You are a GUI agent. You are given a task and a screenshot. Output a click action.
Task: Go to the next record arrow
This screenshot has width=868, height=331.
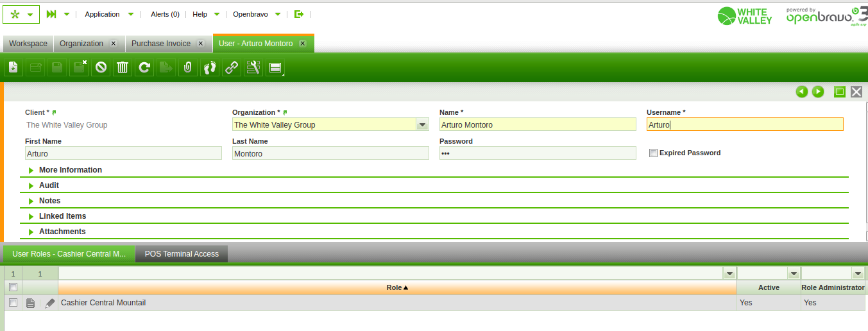(x=818, y=92)
